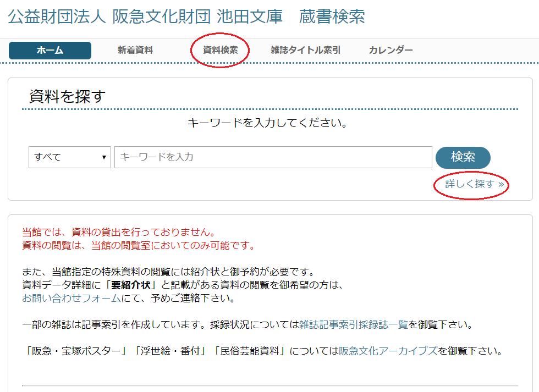Open the 資料検索 tab
539x392 pixels.
pos(221,51)
